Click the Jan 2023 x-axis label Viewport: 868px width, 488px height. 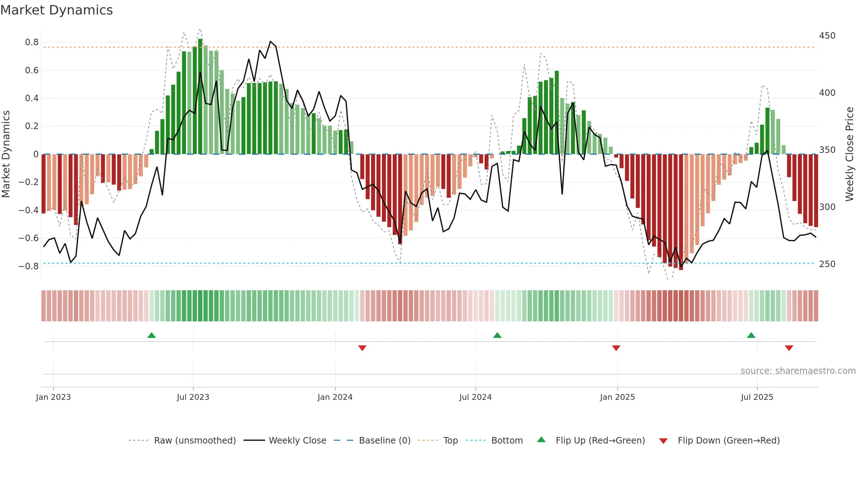pyautogui.click(x=54, y=397)
